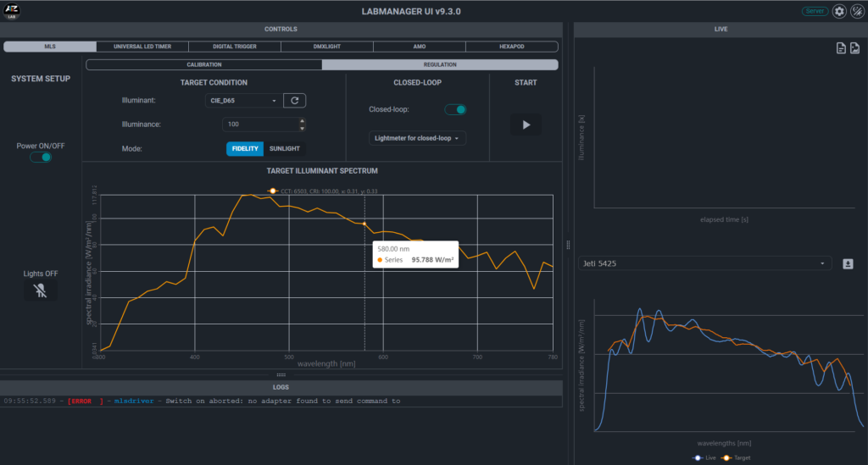868x465 pixels.
Task: Click the Illuminance value input field
Action: click(259, 125)
